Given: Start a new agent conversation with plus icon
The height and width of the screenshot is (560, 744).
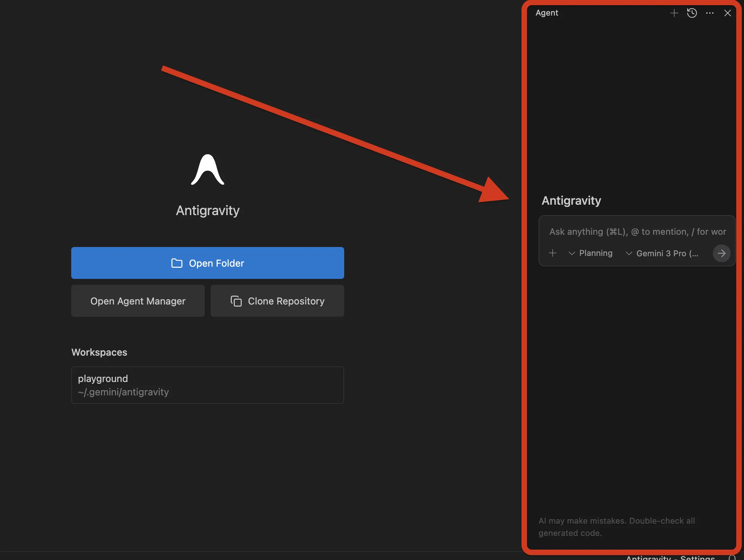Looking at the screenshot, I should (674, 13).
